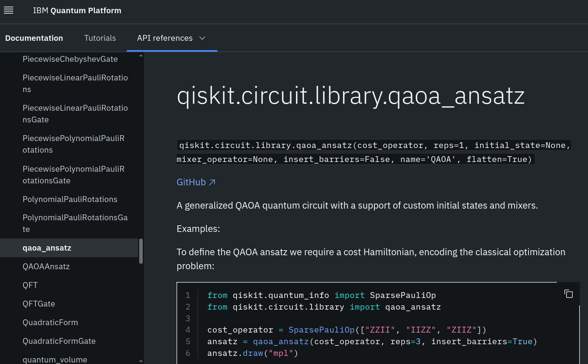Open PolynomialPauliRotations sidebar entry

click(x=70, y=199)
